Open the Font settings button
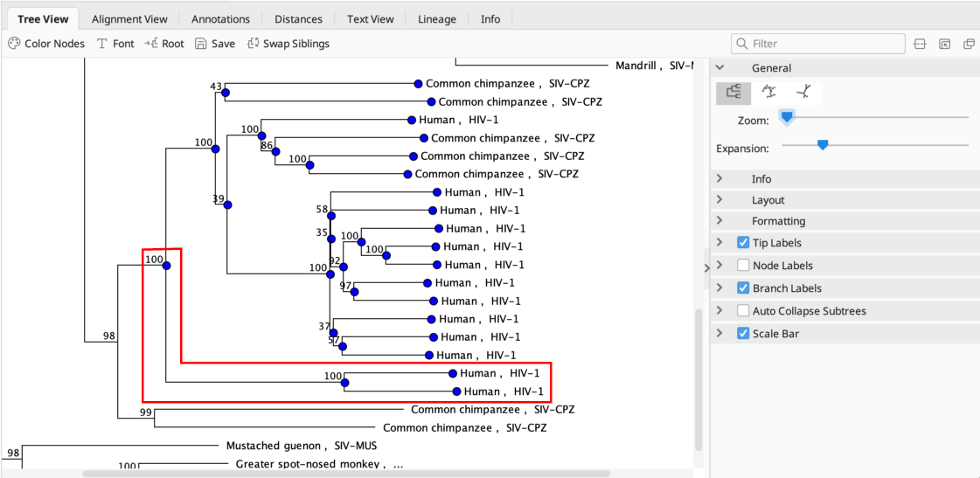980x478 pixels. 115,44
